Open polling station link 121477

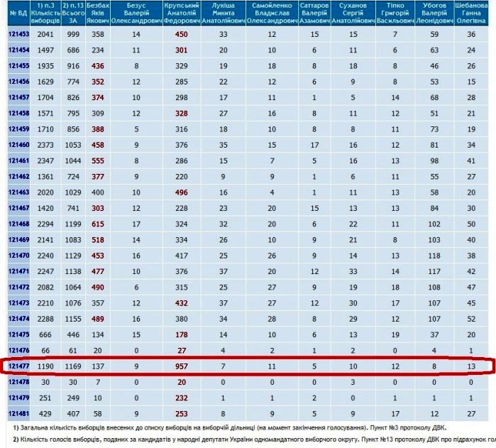[18, 366]
